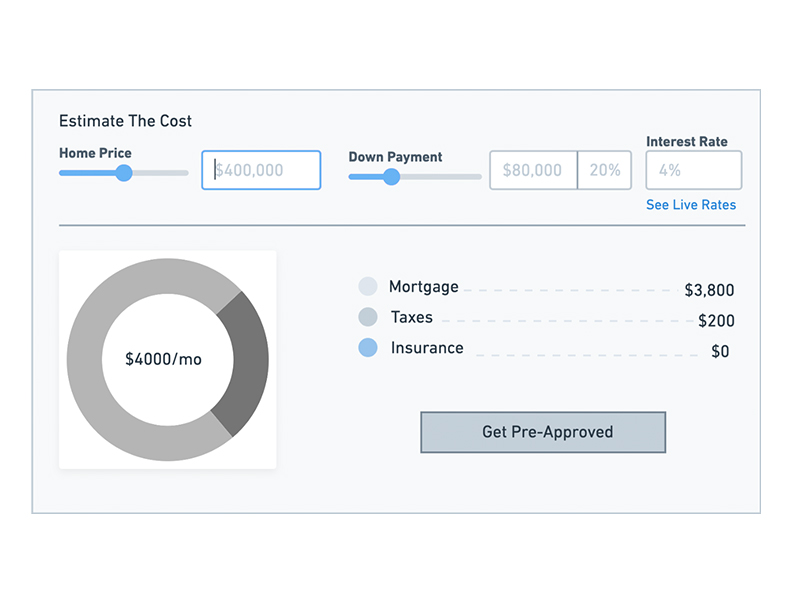Click the Estimate The Cost heading
Screen dimensions: 800x600
coord(126,121)
